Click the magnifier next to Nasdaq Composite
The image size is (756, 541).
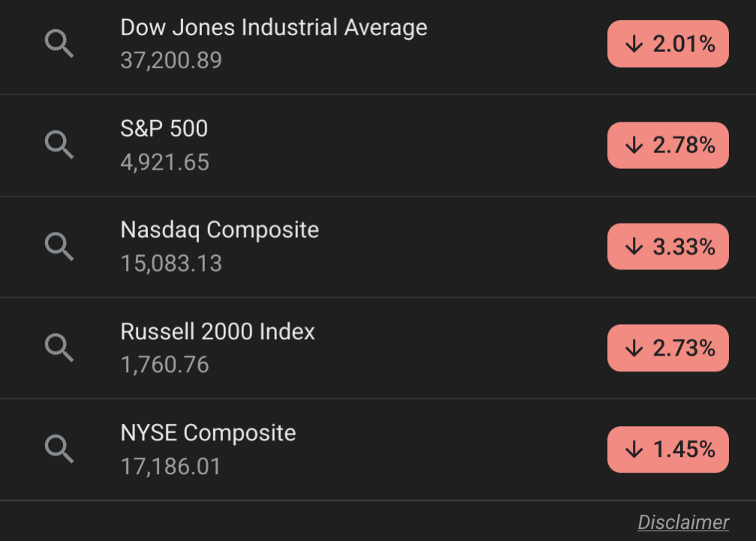(59, 247)
